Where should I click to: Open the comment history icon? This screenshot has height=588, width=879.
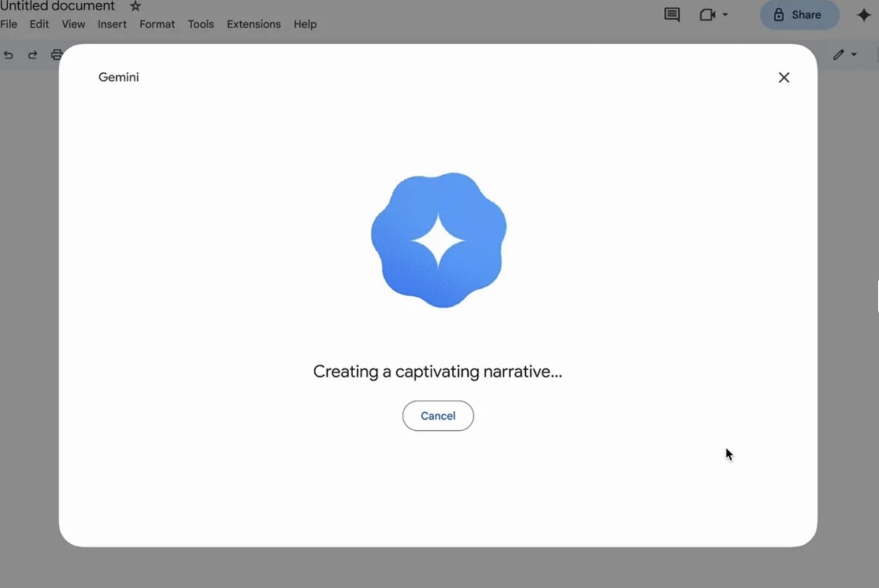[x=671, y=15]
